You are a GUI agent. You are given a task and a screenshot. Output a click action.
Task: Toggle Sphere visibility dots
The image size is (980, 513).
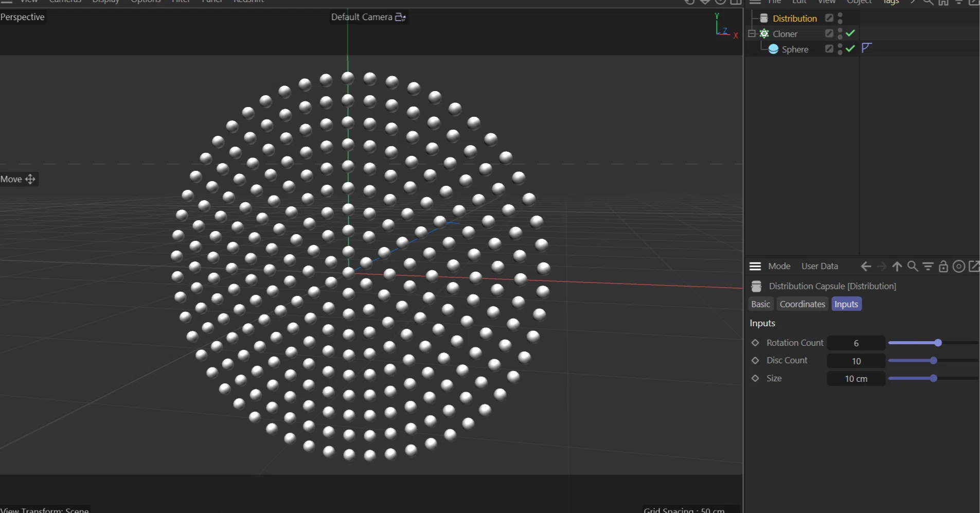[x=840, y=49]
